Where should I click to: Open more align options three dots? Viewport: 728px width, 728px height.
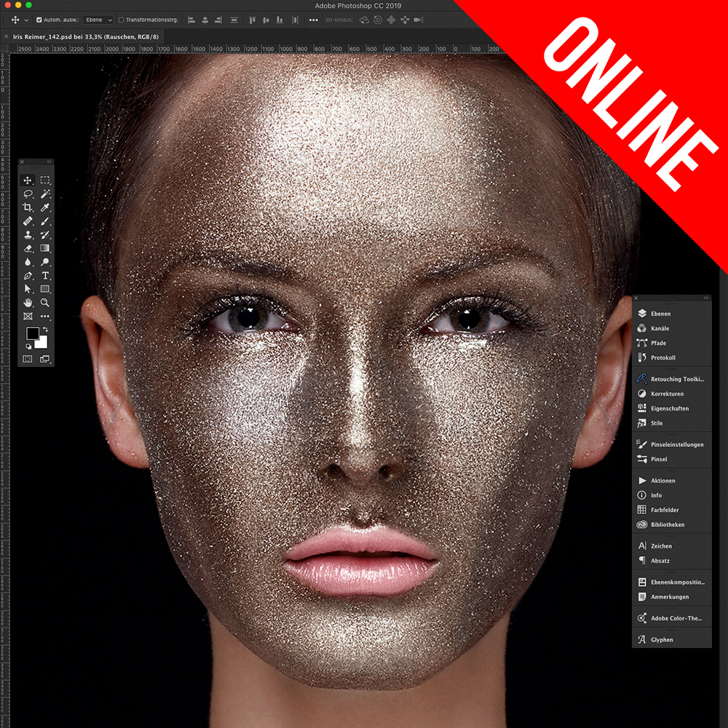[x=313, y=20]
